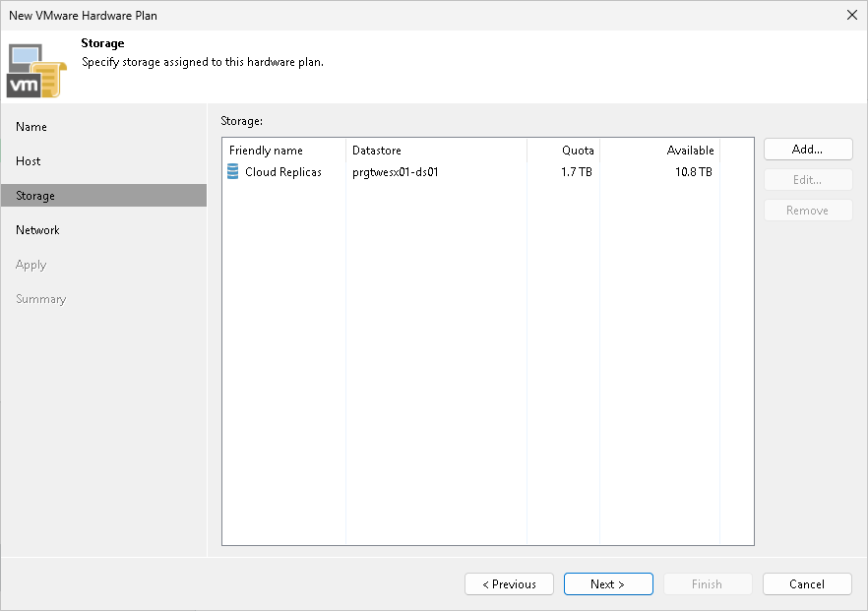Select the Host step in the sidebar
The height and width of the screenshot is (611, 868).
point(28,160)
